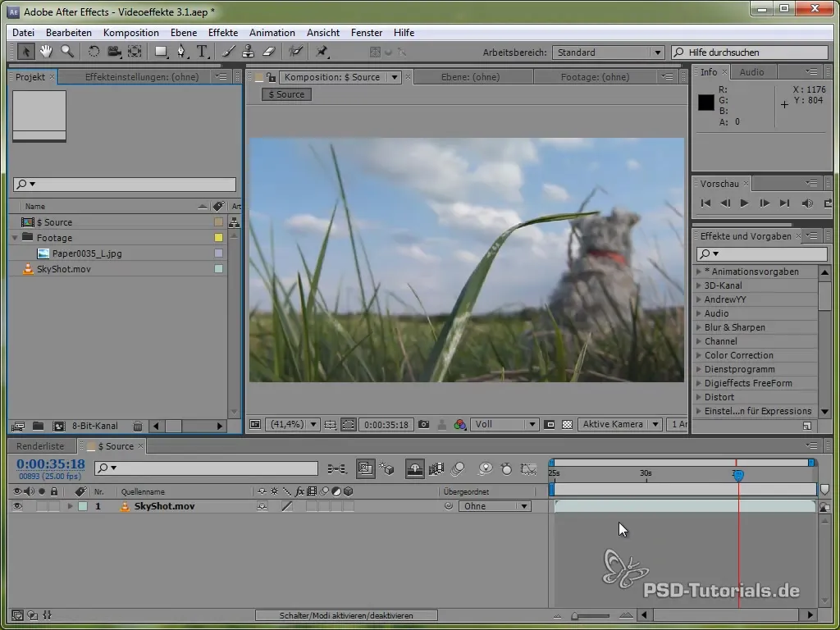The height and width of the screenshot is (630, 840).
Task: Toggle the transparency grid in viewer
Action: [568, 424]
